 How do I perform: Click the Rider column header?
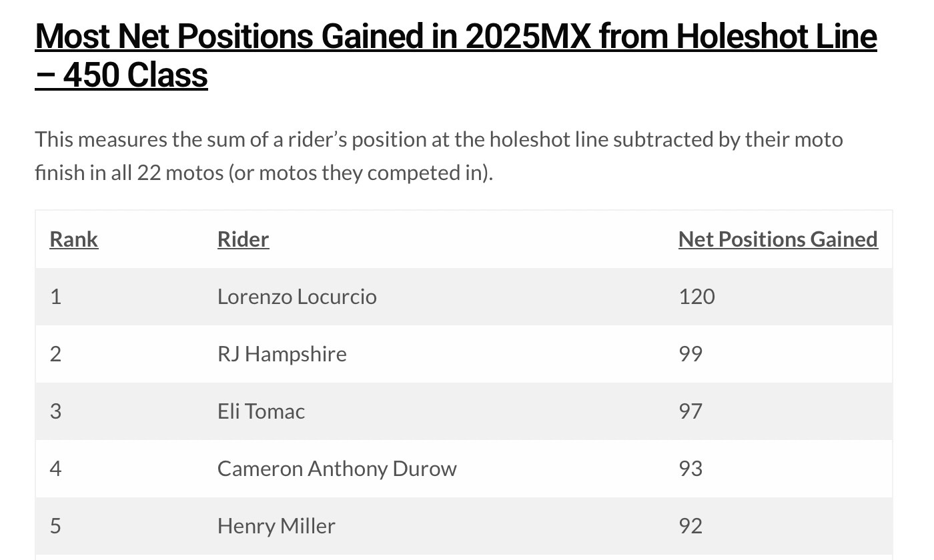(x=243, y=239)
